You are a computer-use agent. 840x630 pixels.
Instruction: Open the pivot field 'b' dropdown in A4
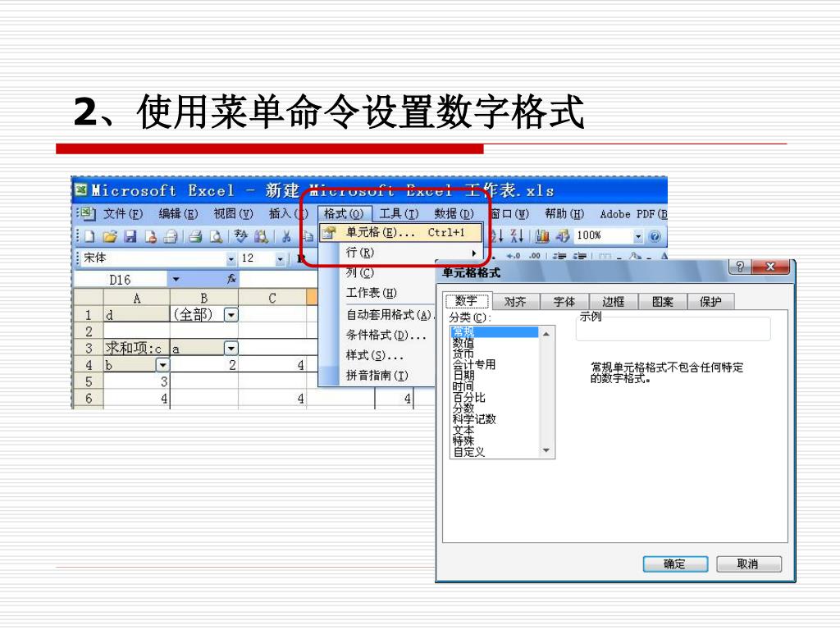tap(162, 365)
